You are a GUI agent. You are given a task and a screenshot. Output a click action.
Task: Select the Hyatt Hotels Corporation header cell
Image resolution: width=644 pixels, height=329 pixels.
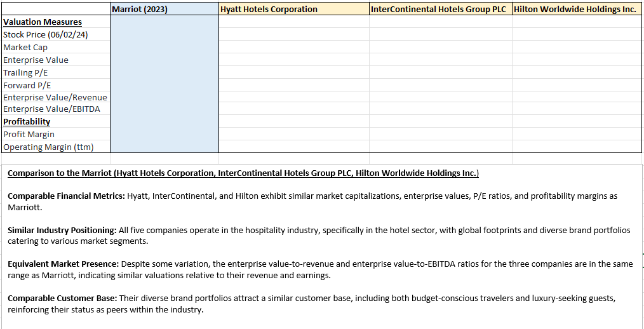pos(294,9)
